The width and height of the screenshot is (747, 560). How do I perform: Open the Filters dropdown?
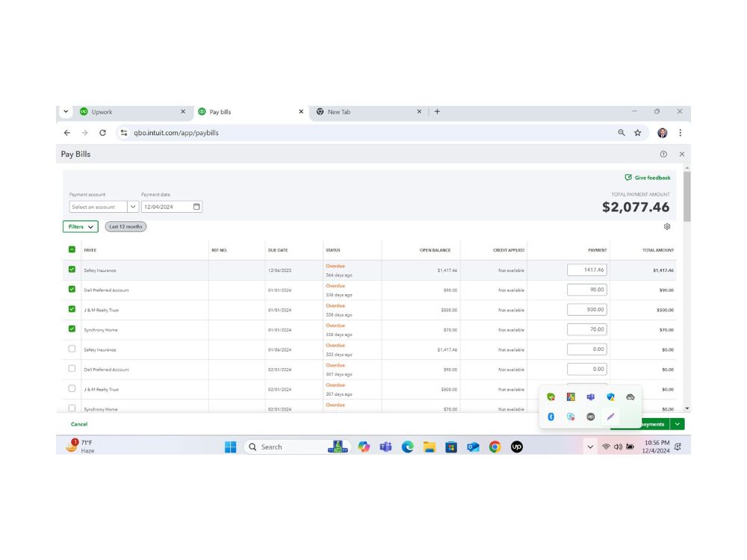click(x=81, y=227)
